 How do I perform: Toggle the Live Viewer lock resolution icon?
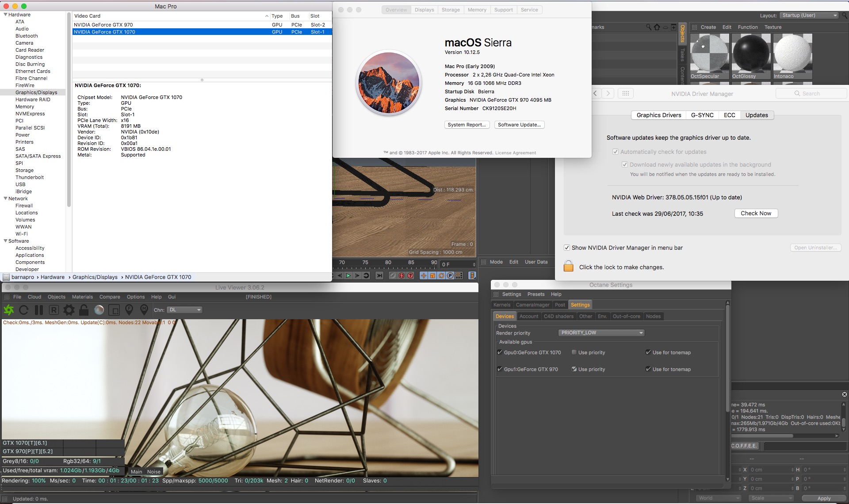click(x=84, y=310)
